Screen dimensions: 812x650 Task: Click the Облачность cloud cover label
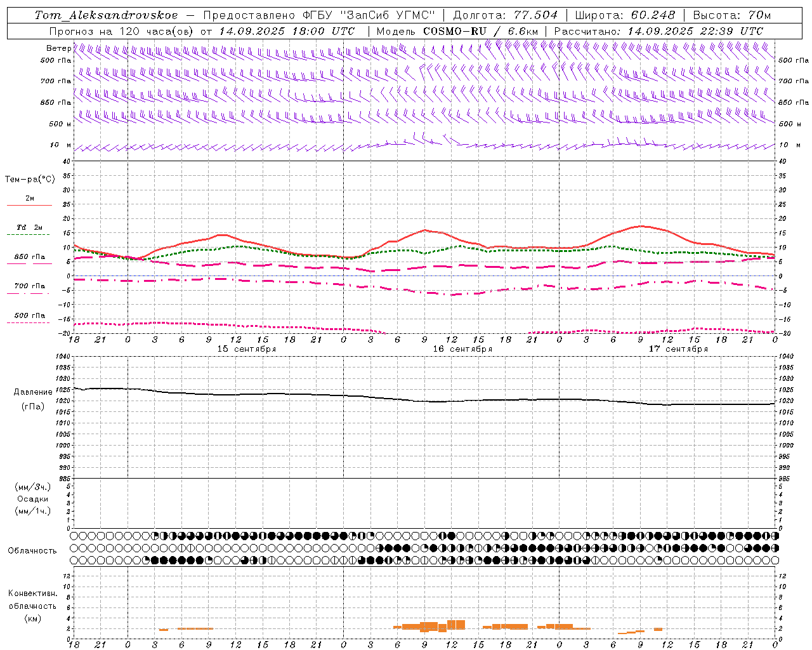(x=32, y=551)
